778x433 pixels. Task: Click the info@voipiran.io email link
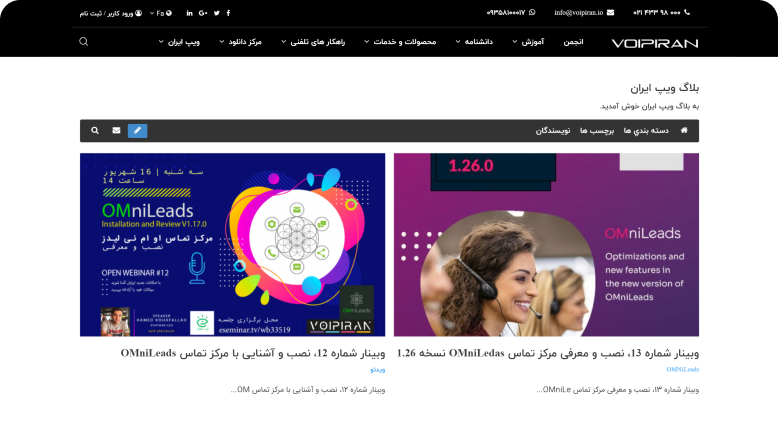click(584, 12)
